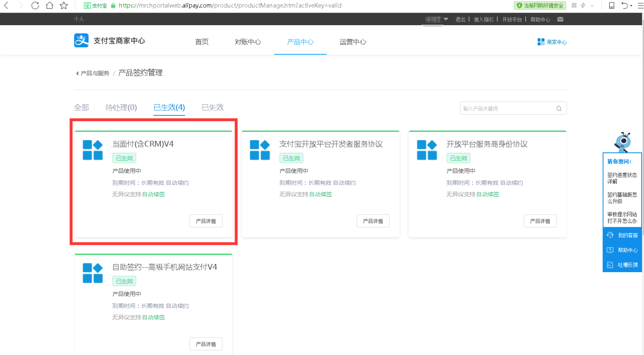Click the lightning bolt speed-mode icon
Screen dimensions: 644x355
583,5
